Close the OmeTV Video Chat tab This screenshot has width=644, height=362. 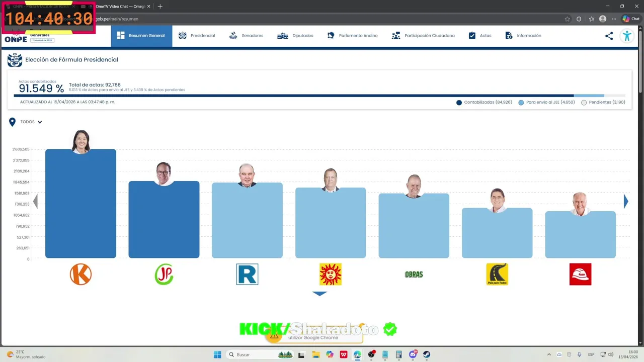coord(149,7)
